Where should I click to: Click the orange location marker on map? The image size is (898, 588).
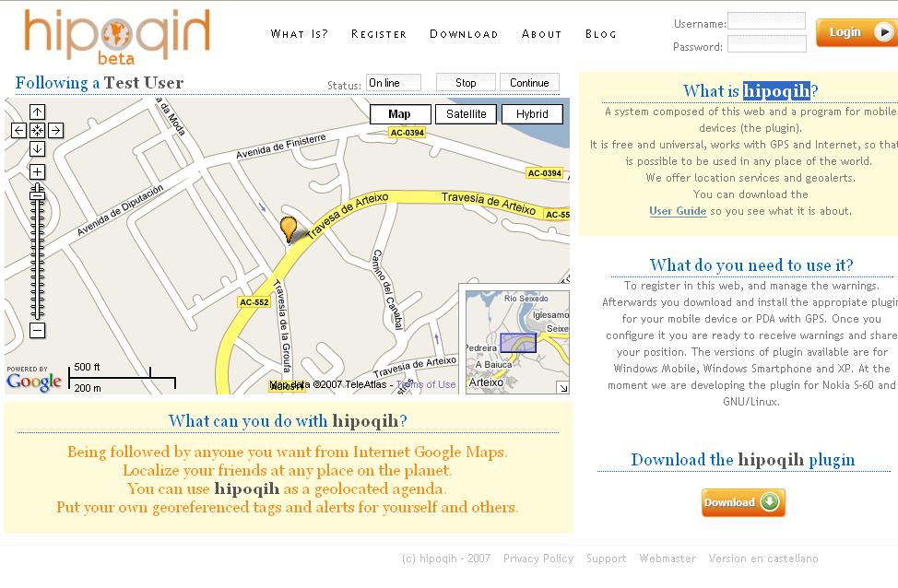(288, 229)
